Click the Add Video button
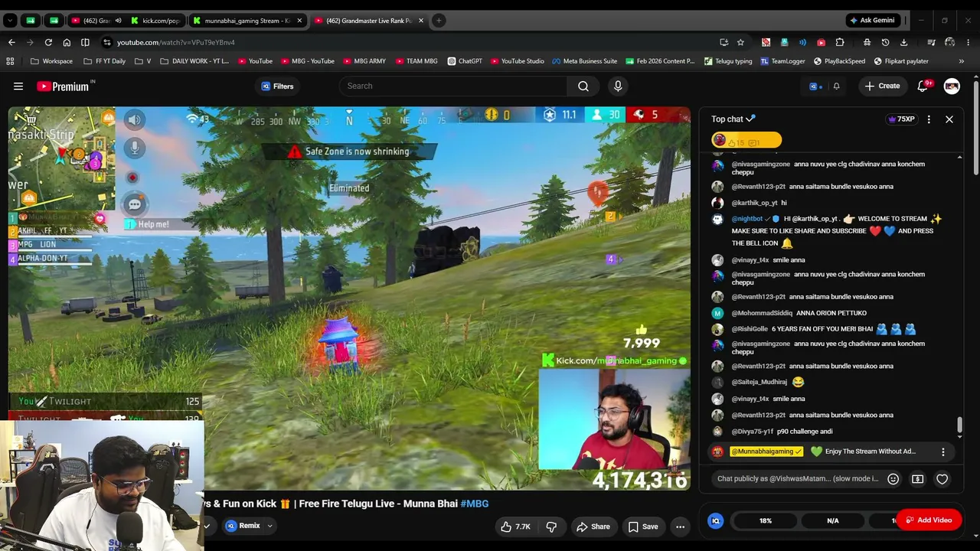Screen dimensions: 980x551 tap(929, 520)
